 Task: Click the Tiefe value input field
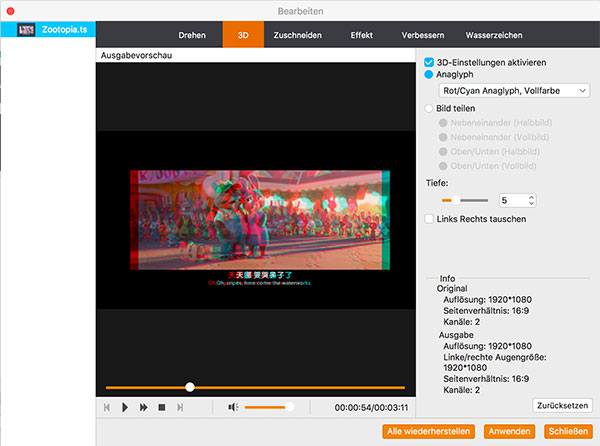[513, 200]
